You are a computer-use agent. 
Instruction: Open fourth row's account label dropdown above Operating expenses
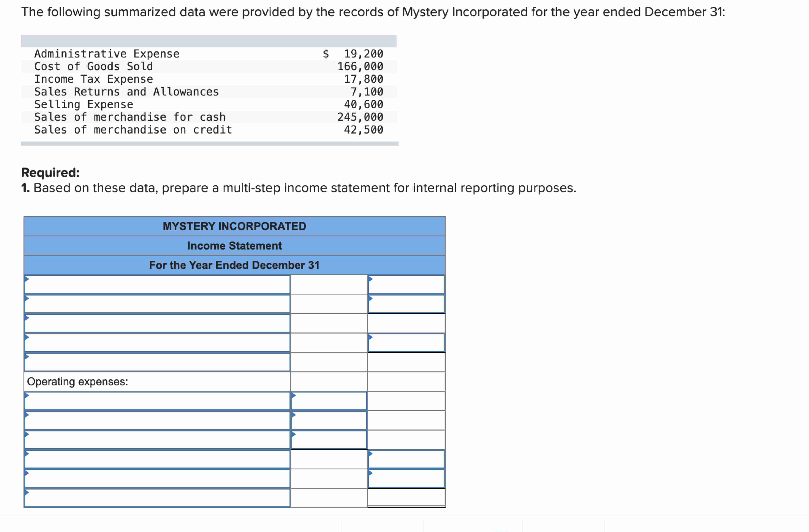[157, 343]
